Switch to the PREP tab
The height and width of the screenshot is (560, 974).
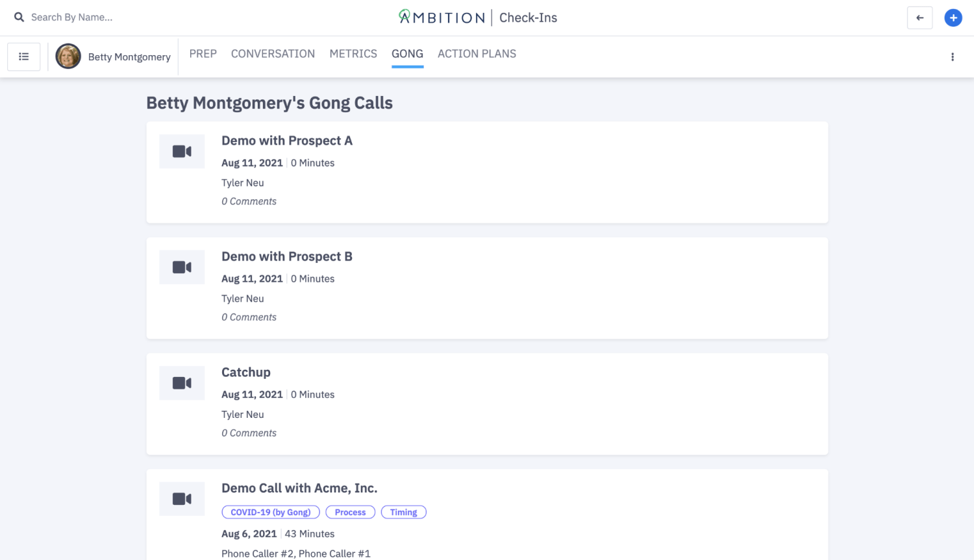click(x=203, y=54)
